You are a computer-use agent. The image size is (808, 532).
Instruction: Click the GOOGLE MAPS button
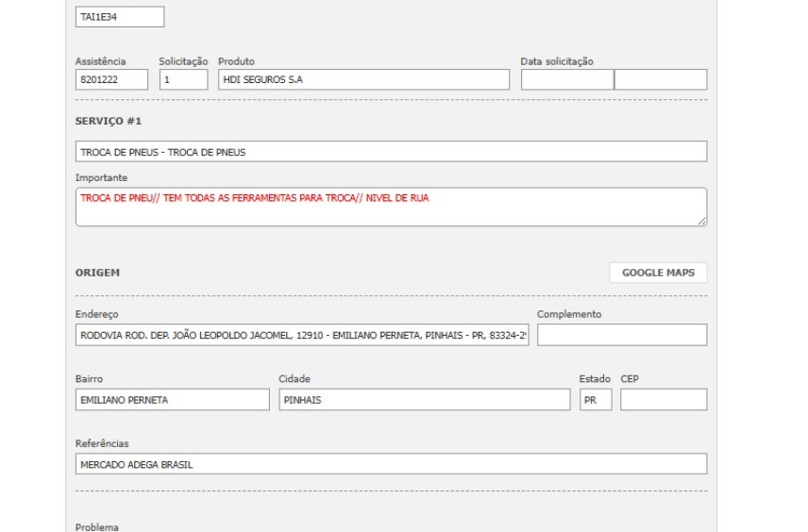point(658,273)
